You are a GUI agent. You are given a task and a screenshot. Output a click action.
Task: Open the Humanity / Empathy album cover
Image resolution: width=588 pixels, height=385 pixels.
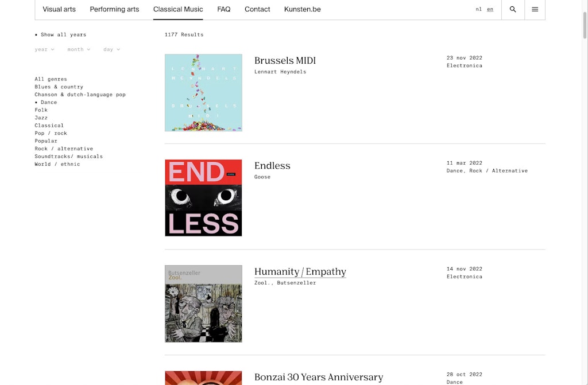coord(203,304)
